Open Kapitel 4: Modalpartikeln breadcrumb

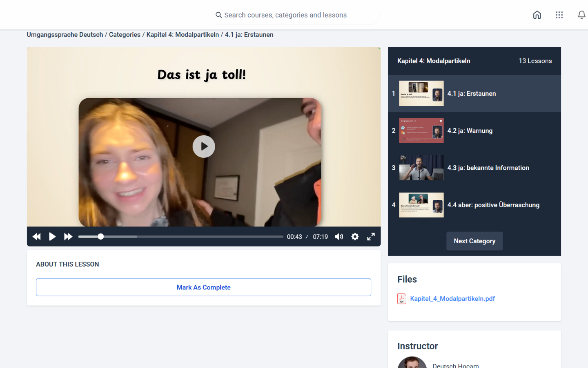pyautogui.click(x=183, y=35)
